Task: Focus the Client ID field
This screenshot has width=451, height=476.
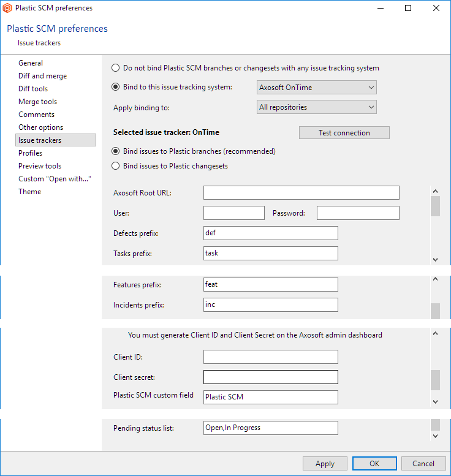Action: (x=271, y=357)
